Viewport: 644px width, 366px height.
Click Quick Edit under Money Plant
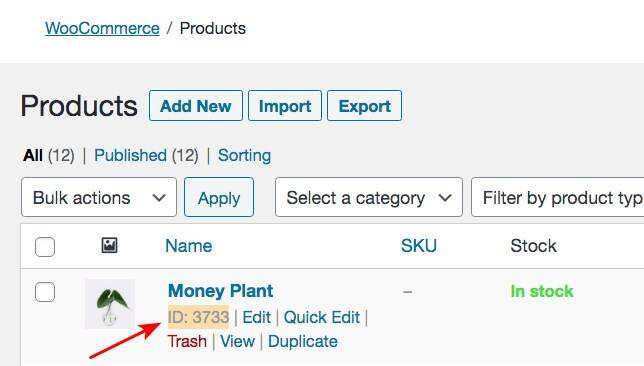[322, 317]
